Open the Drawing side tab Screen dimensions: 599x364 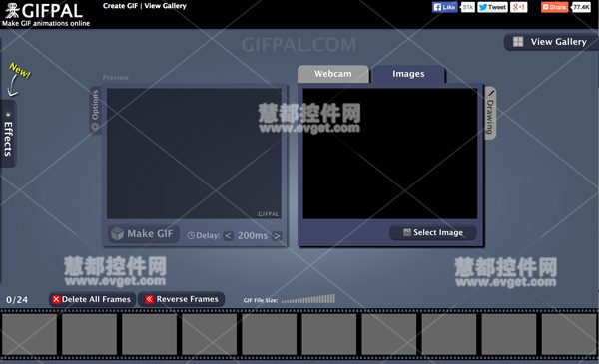pos(490,113)
